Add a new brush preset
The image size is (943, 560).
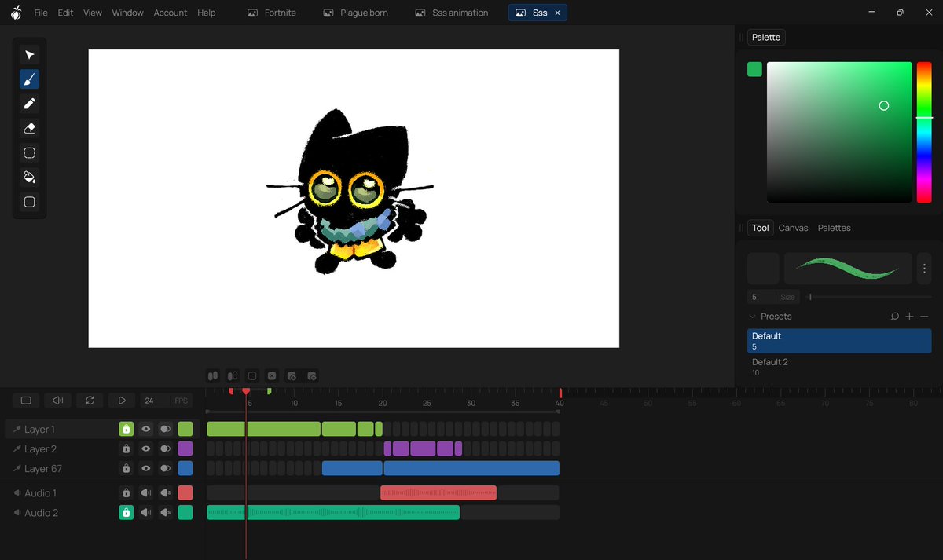(909, 317)
